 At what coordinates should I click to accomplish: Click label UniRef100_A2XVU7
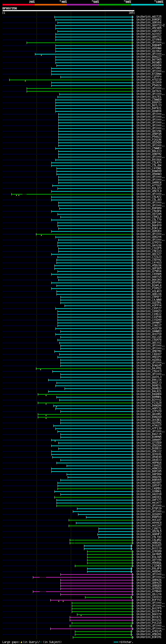click(x=149, y=34)
